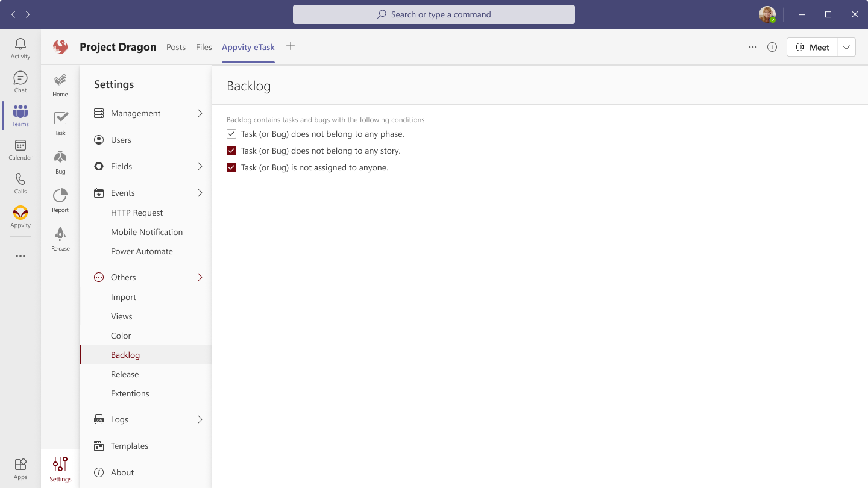Click the Meet button
This screenshot has width=868, height=488.
click(x=812, y=47)
